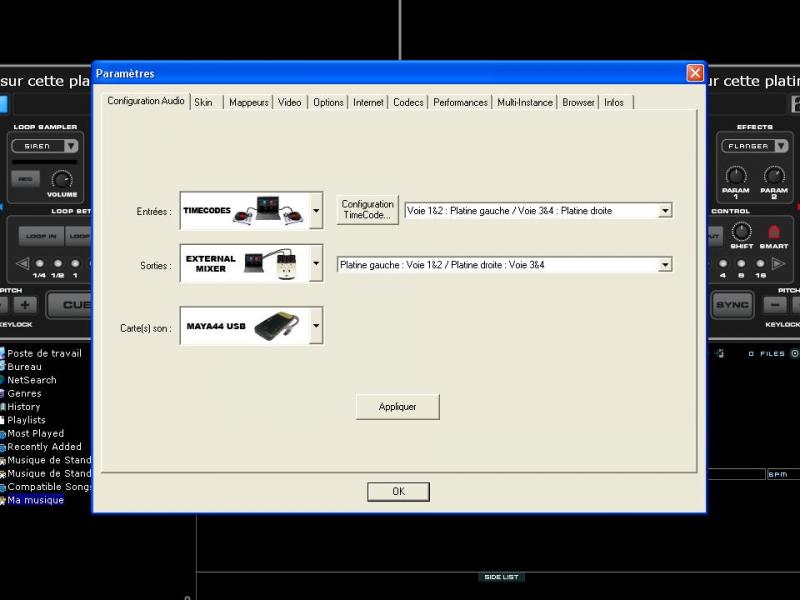The width and height of the screenshot is (800, 600).
Task: Open the input channels Voie 1&2 dropdown
Action: (x=665, y=210)
